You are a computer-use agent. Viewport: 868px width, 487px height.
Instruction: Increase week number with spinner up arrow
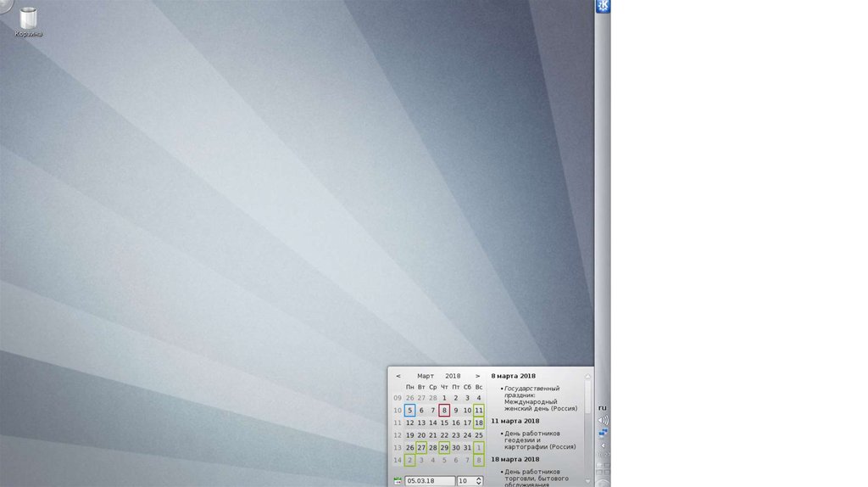479,479
